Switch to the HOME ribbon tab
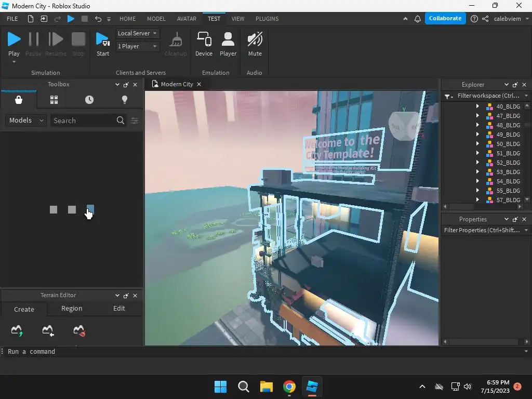 click(128, 19)
